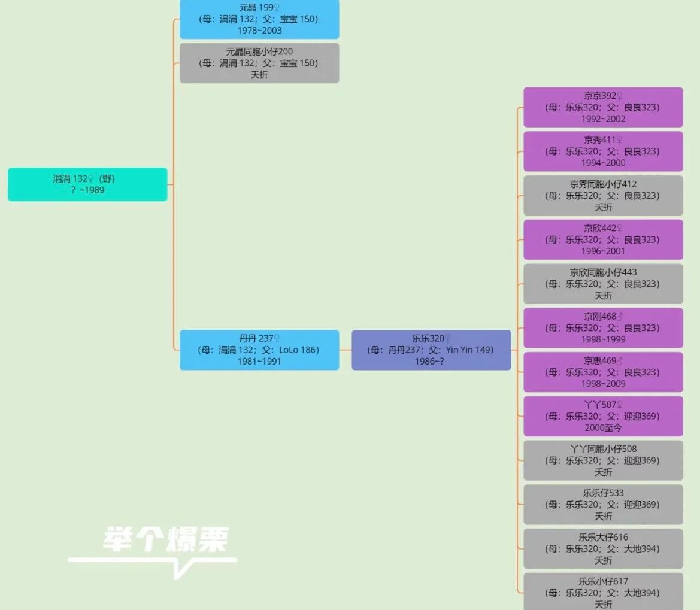Open the 京惠469 node
The image size is (700, 610).
[x=603, y=372]
